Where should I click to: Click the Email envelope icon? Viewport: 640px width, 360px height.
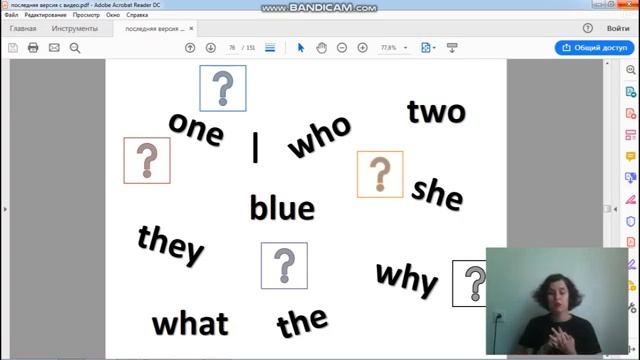pos(54,48)
